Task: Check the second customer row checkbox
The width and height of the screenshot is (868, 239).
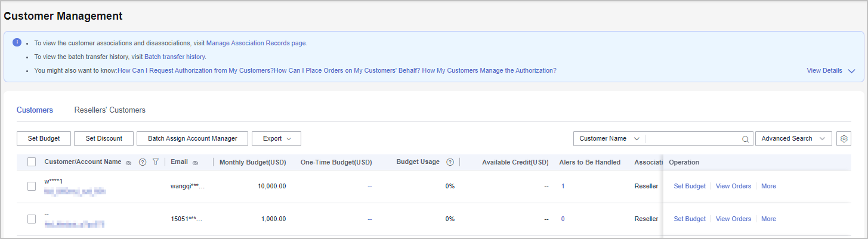Action: (x=32, y=219)
